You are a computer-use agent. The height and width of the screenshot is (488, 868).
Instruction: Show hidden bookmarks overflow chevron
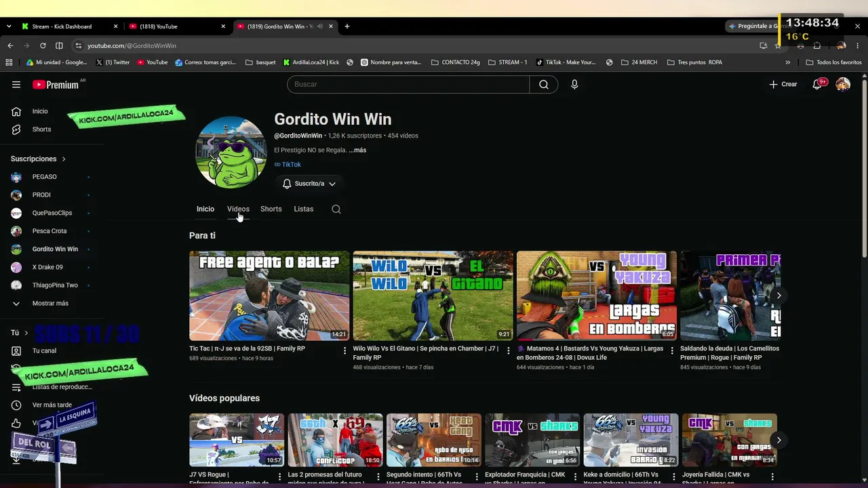(x=788, y=62)
